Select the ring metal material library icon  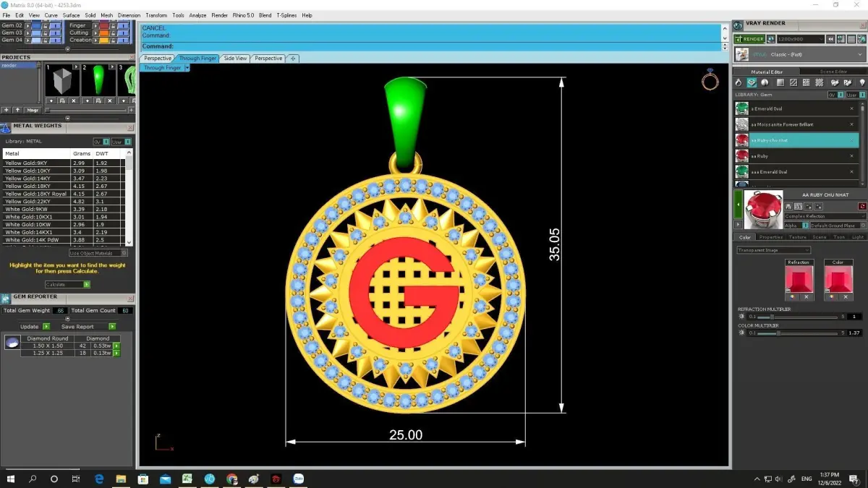(x=739, y=83)
